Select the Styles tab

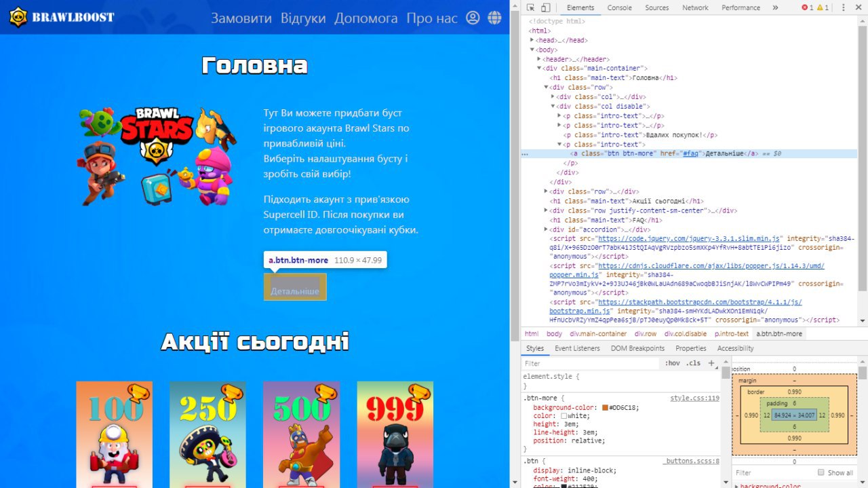[535, 348]
